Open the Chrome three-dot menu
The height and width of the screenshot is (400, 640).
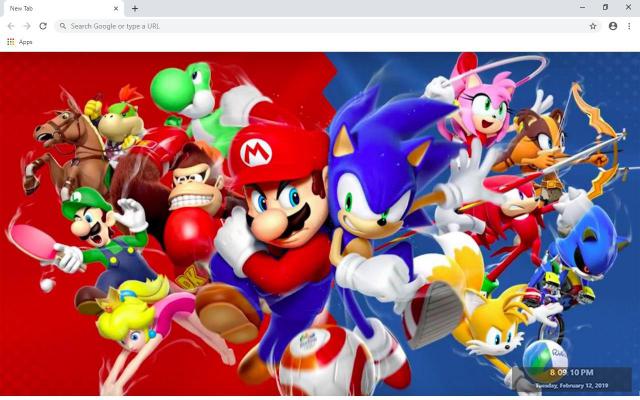coord(629,26)
